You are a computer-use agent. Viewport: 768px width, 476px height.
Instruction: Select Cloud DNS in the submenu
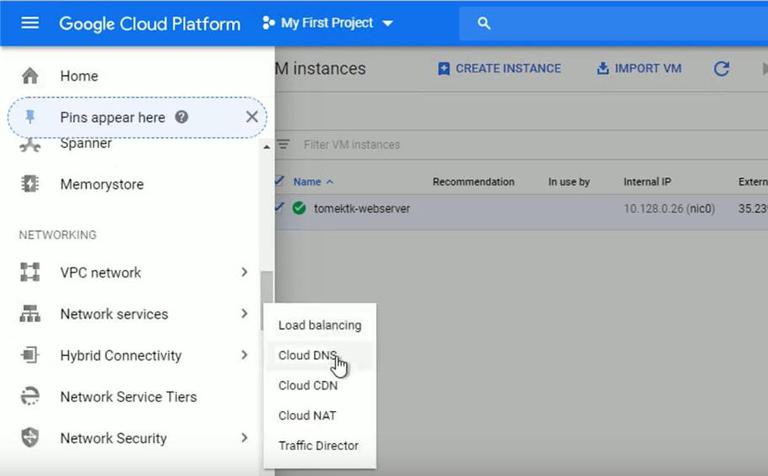[x=308, y=356]
